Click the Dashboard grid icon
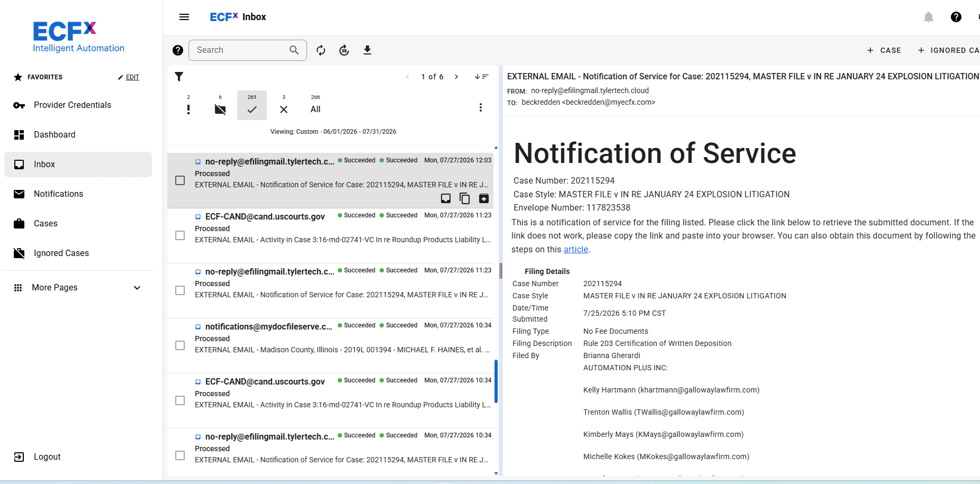 click(x=19, y=135)
